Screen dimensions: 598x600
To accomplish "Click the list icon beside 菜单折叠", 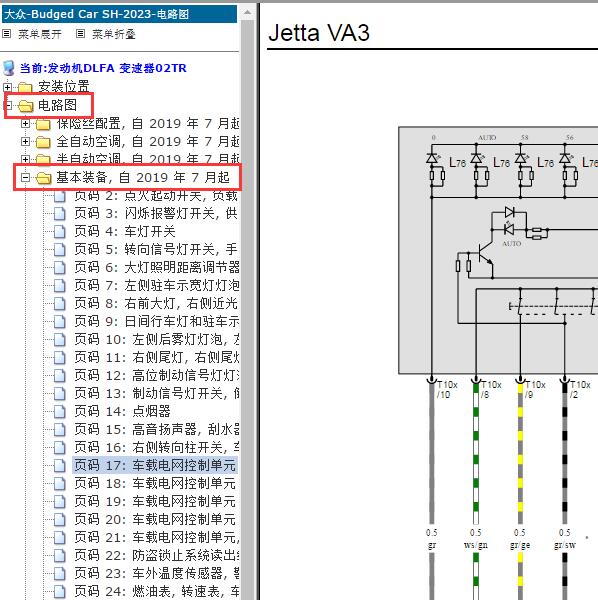I will (x=80, y=34).
